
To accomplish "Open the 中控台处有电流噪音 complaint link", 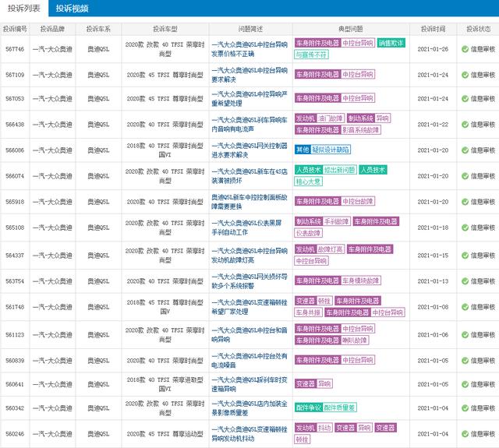I will pyautogui.click(x=249, y=360).
